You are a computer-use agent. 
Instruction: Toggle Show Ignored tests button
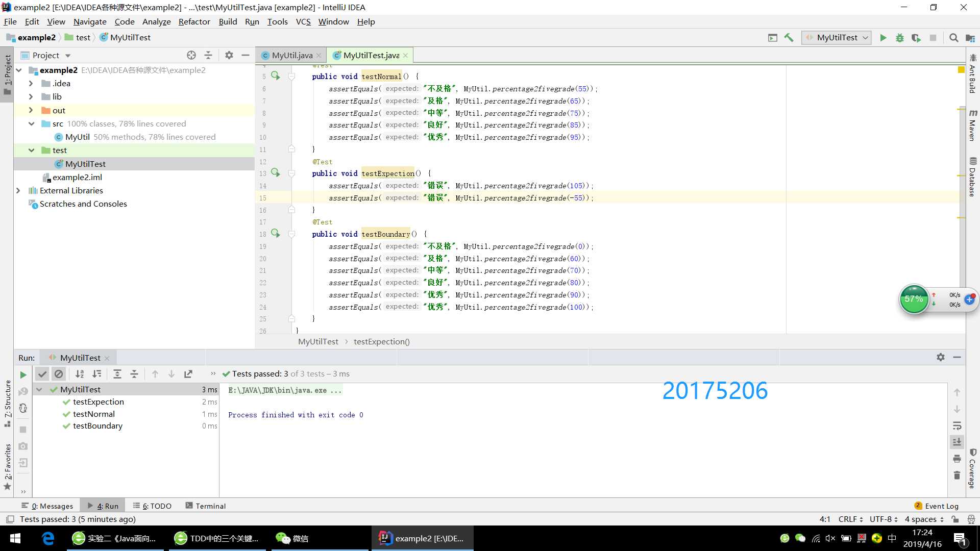tap(59, 374)
